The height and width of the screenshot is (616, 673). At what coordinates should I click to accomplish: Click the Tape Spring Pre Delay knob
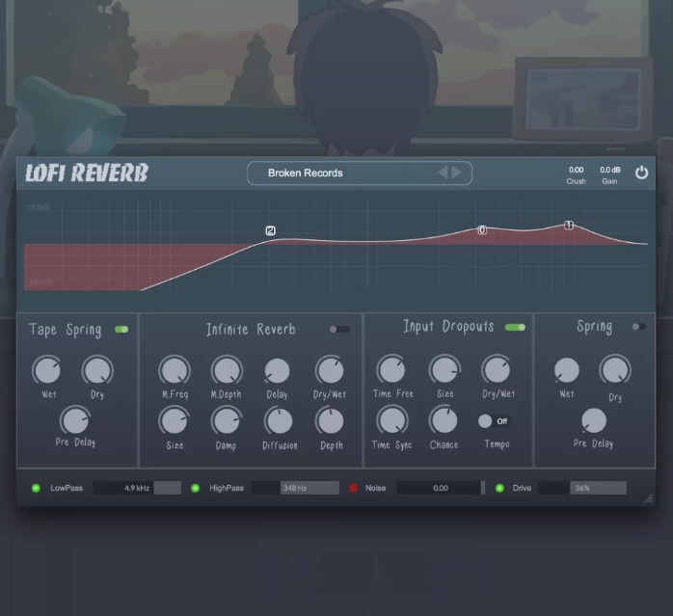pyautogui.click(x=75, y=421)
